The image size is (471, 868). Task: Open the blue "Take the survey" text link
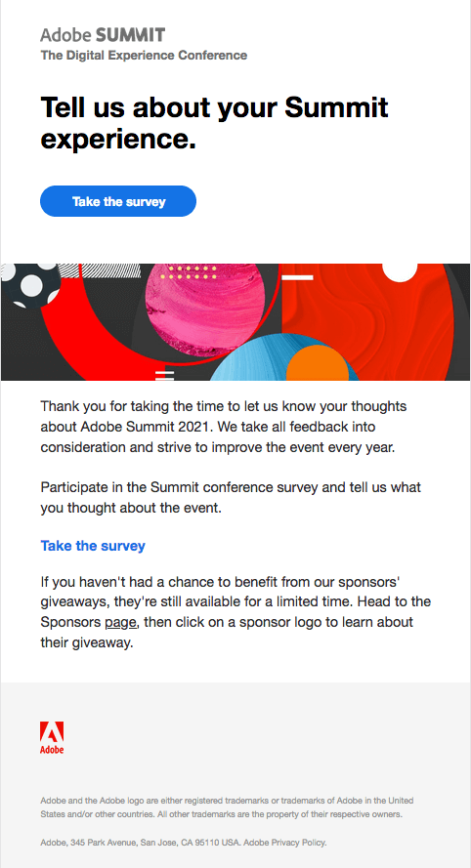pos(93,546)
